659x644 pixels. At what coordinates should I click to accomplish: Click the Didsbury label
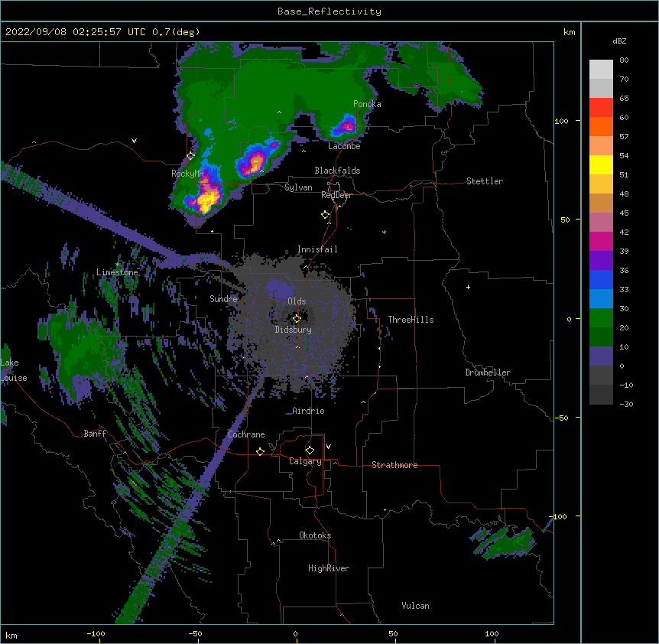[294, 330]
